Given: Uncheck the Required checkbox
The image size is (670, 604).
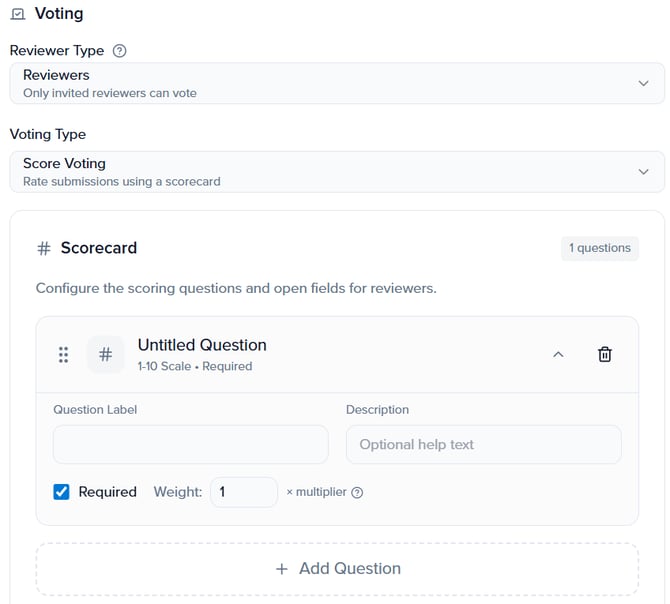Looking at the screenshot, I should (x=61, y=492).
